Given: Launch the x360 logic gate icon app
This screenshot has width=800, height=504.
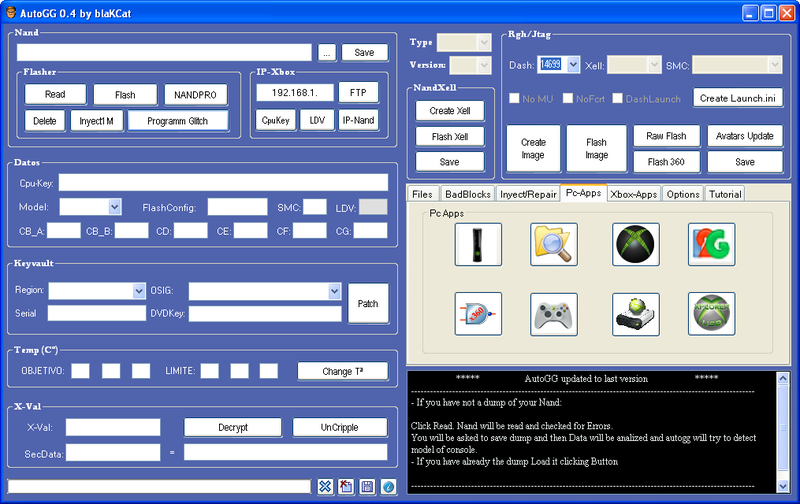Looking at the screenshot, I should (478, 314).
